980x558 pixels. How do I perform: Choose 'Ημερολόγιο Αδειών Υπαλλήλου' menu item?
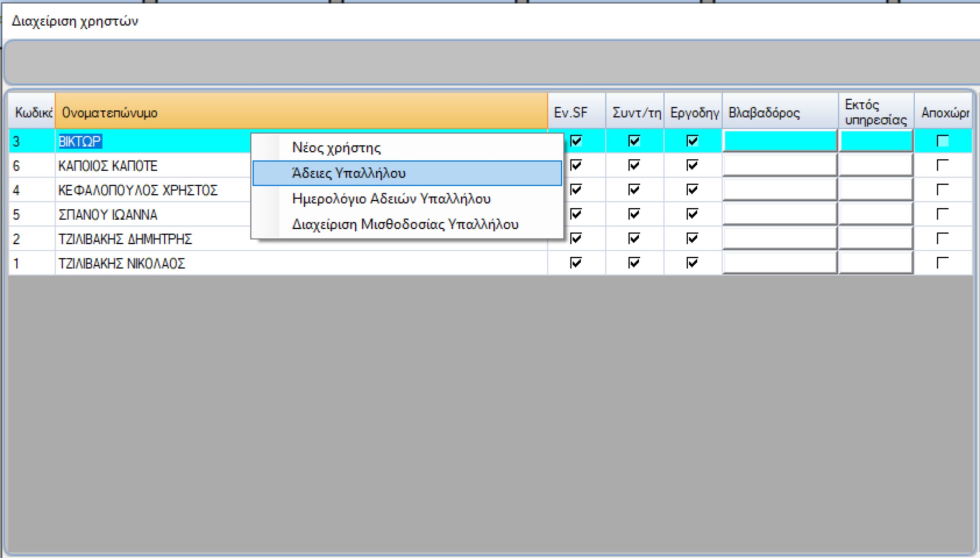pos(391,199)
